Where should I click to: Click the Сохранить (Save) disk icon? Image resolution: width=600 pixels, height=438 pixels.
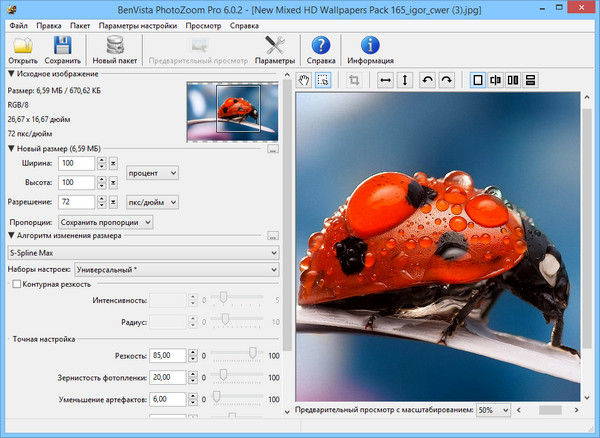[63, 45]
